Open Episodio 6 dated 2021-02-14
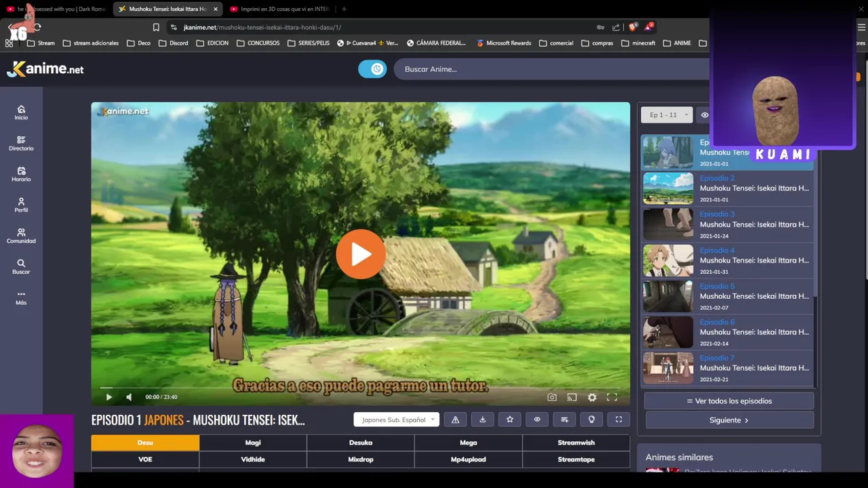Screen dimensions: 868x488 click(x=728, y=332)
